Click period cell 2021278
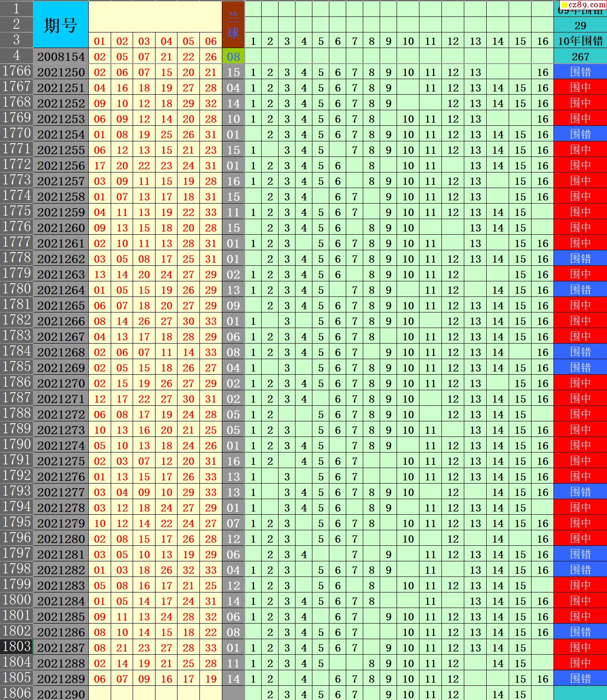The height and width of the screenshot is (700, 607). (61, 507)
